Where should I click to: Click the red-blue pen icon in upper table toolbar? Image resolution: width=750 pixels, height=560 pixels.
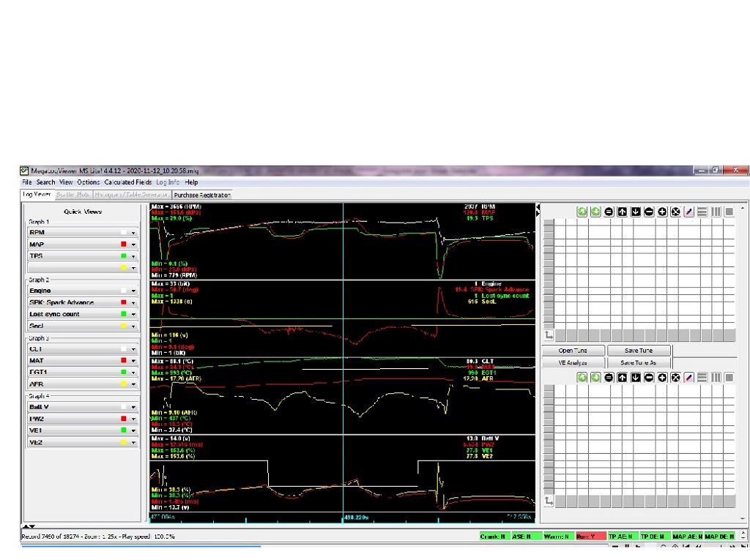click(x=688, y=212)
